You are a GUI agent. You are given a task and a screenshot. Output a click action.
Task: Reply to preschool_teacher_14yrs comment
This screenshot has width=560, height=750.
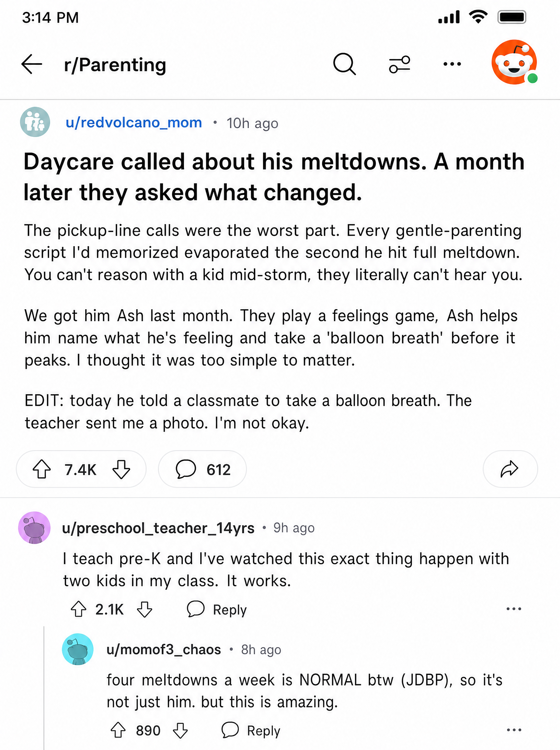coord(217,609)
